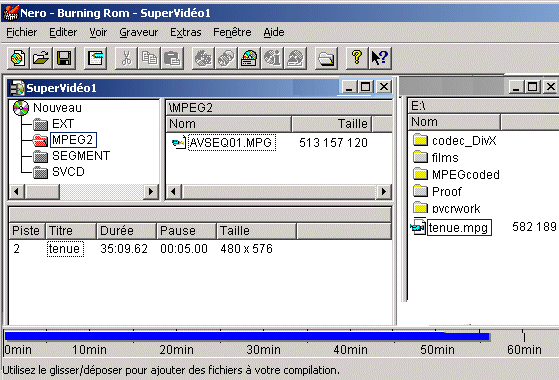Click the Eject disc toolbar icon

296,58
